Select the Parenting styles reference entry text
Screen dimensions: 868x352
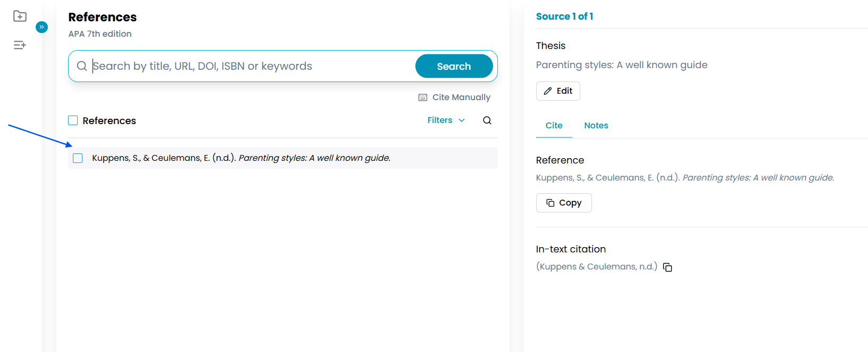pos(241,158)
